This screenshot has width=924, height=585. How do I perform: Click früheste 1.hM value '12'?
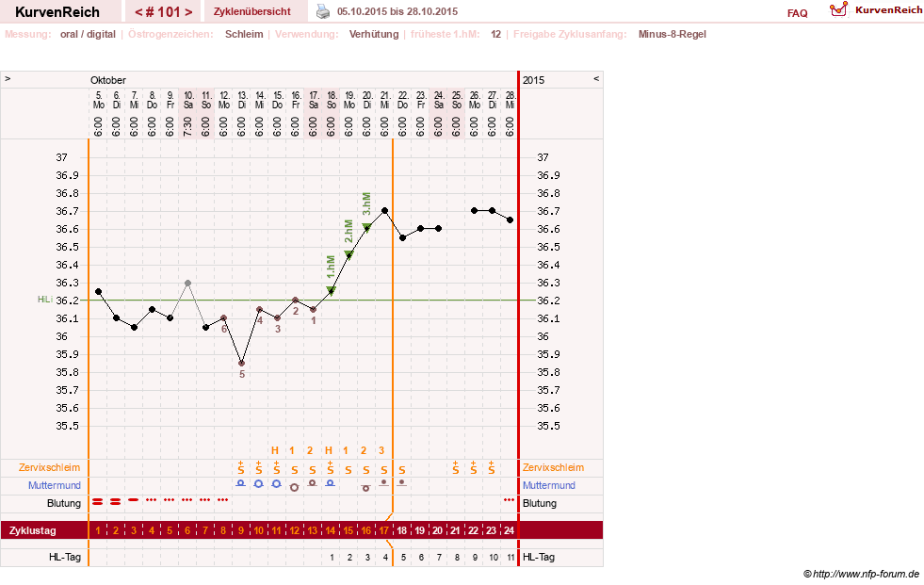click(495, 34)
